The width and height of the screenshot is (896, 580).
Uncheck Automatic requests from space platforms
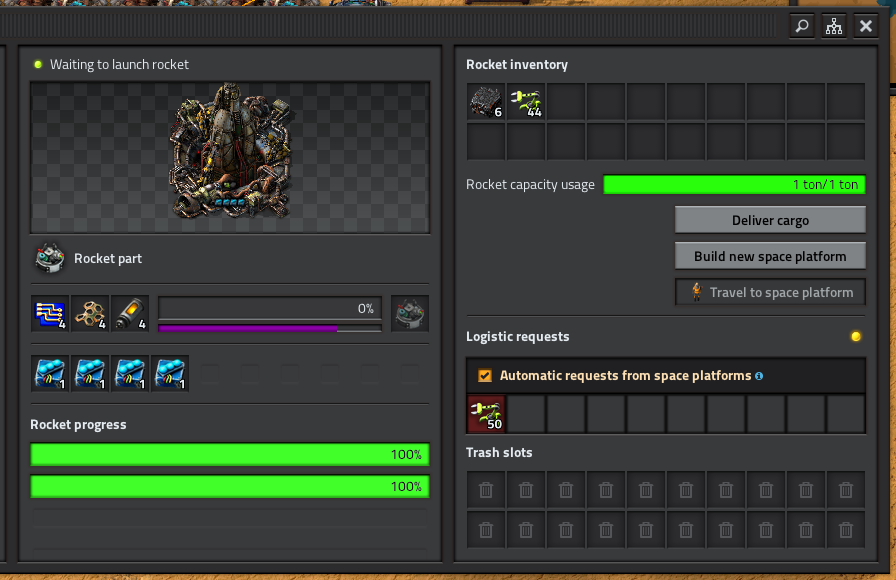(485, 376)
